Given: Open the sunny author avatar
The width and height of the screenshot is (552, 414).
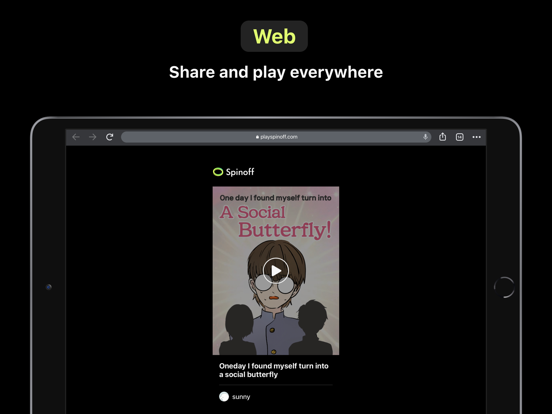Looking at the screenshot, I should pyautogui.click(x=224, y=397).
